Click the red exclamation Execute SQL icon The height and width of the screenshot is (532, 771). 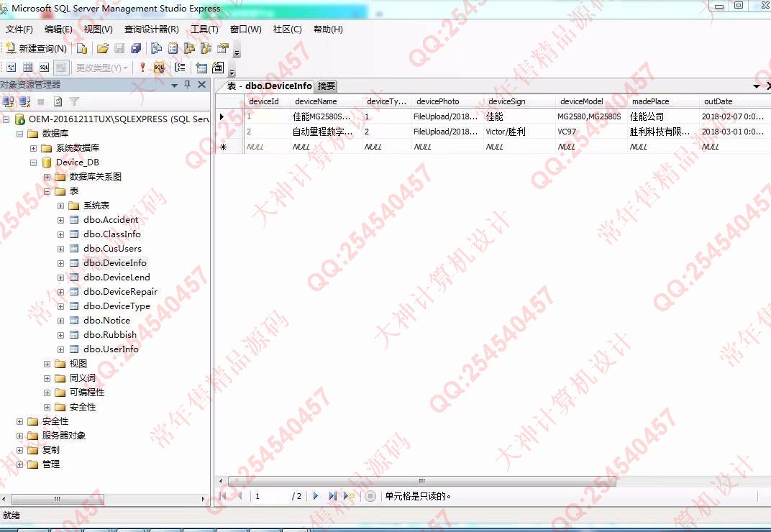[x=142, y=68]
